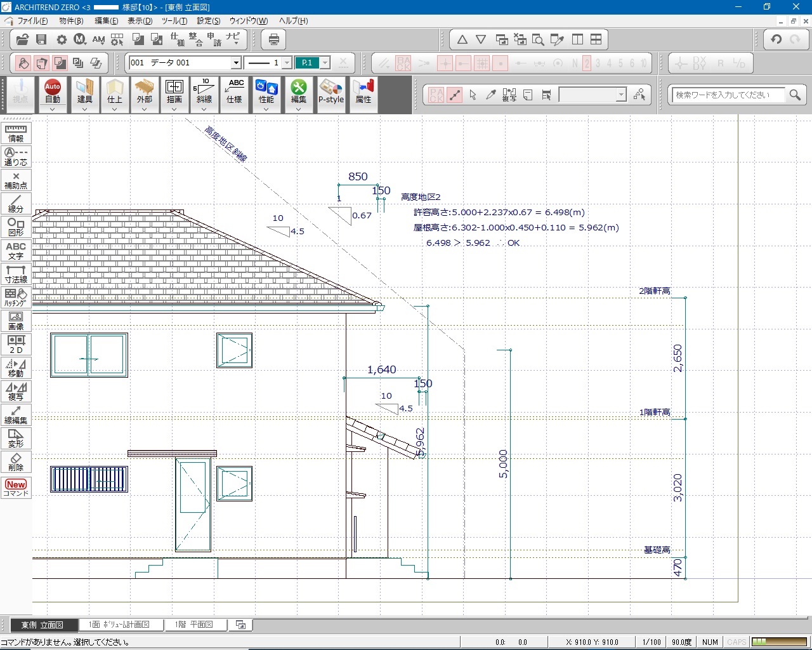Viewport: 812px width, 650px height.
Task: Toggle the CAPS indicator in the status bar
Action: (736, 642)
